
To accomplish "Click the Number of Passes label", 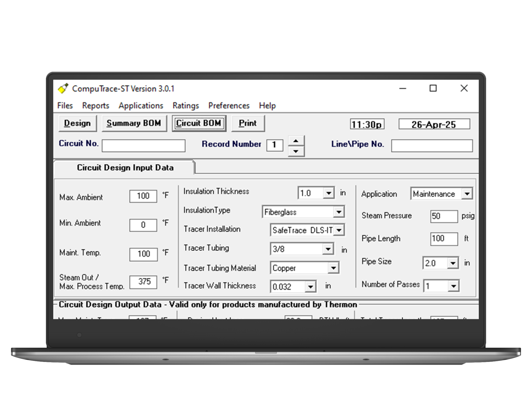I will (390, 284).
